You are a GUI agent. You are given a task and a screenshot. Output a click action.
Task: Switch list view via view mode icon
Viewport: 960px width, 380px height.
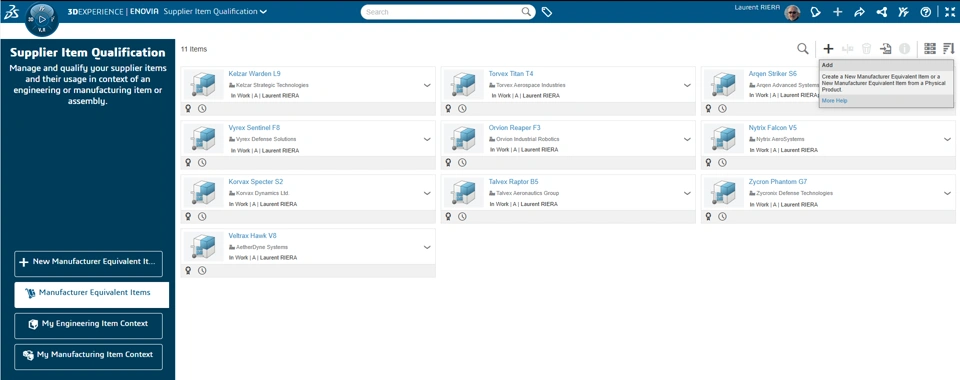(x=930, y=49)
